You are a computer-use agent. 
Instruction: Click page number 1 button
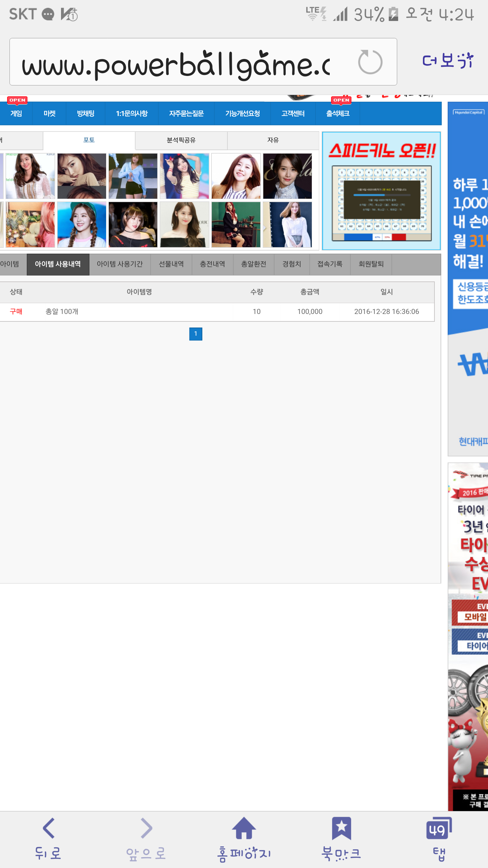click(x=196, y=334)
